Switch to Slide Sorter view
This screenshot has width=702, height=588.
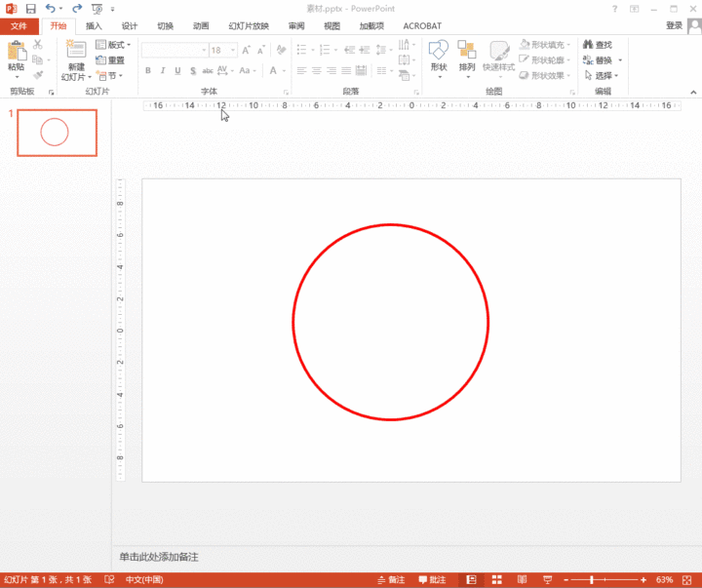pyautogui.click(x=497, y=580)
